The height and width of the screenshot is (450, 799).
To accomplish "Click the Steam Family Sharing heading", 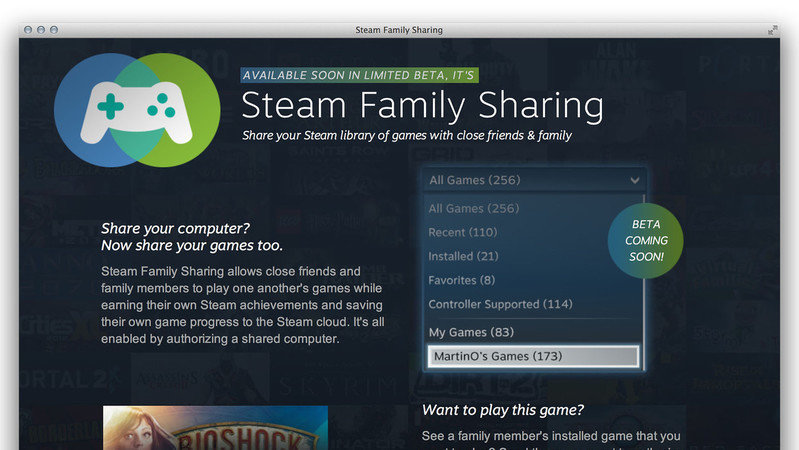I will [x=422, y=105].
